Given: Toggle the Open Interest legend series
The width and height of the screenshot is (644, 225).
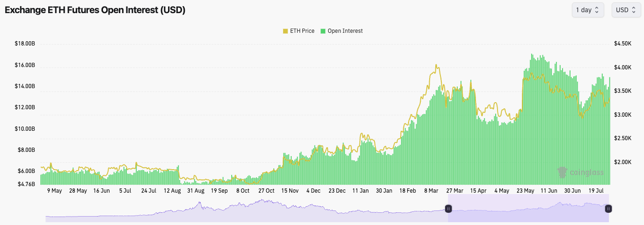Looking at the screenshot, I should [x=342, y=31].
